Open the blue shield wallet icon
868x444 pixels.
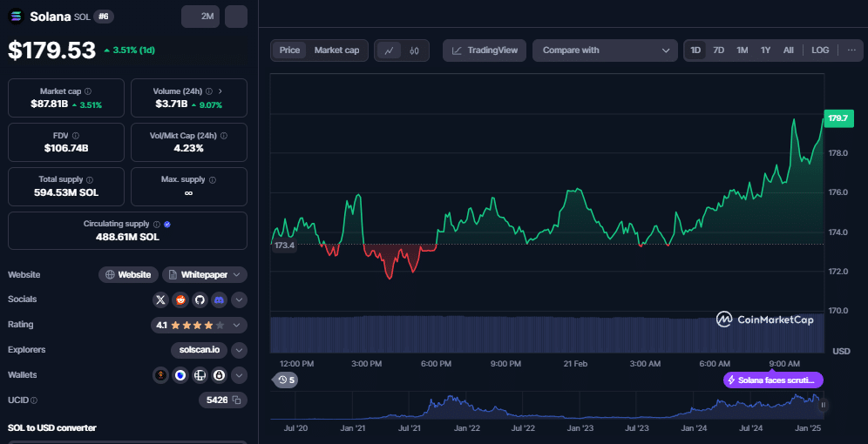click(x=180, y=375)
